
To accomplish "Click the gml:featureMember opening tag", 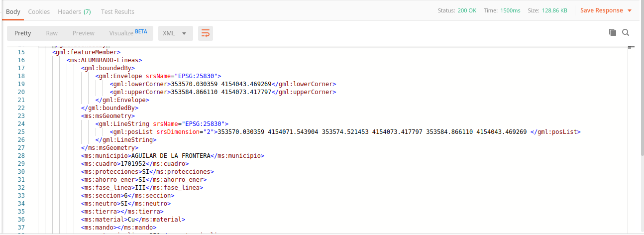I will (x=86, y=52).
